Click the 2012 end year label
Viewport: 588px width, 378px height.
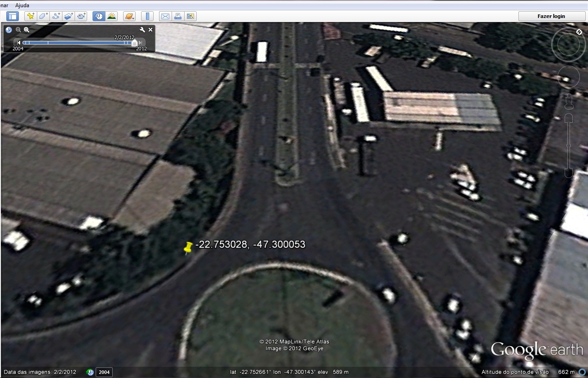click(141, 49)
